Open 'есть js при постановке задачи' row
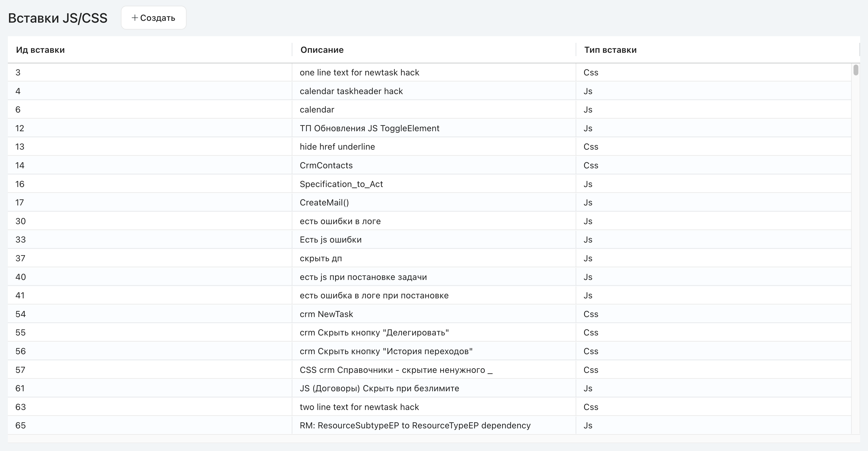Image resolution: width=868 pixels, height=451 pixels. tap(429, 277)
